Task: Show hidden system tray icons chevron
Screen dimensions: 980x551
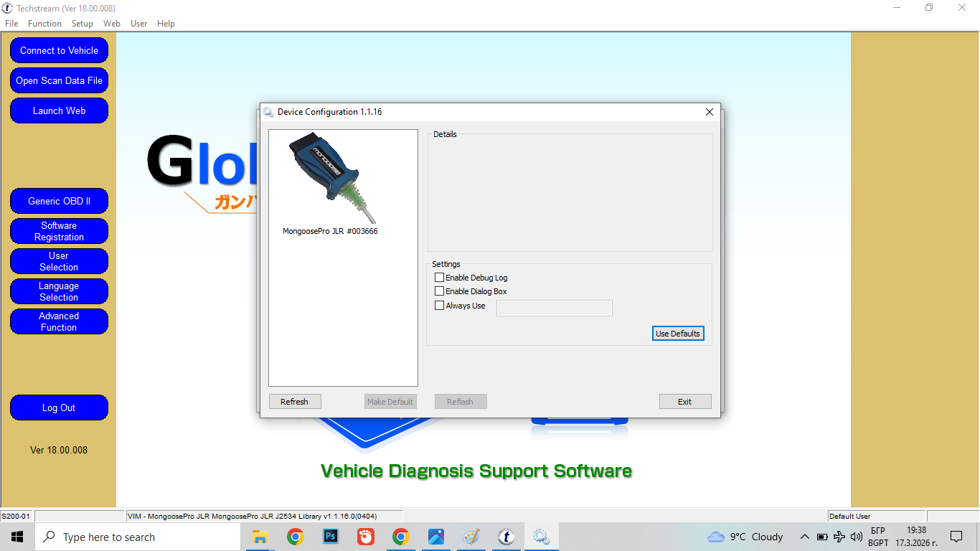Action: (804, 537)
